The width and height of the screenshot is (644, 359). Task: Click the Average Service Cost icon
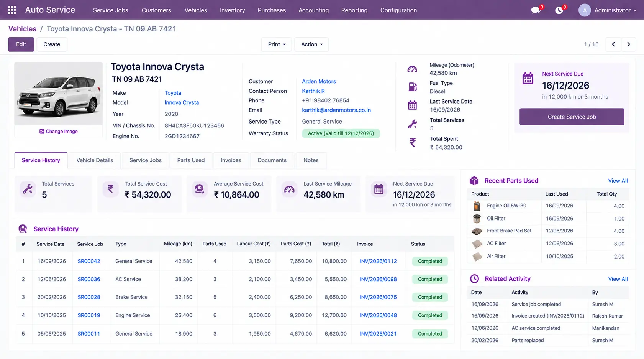click(199, 189)
